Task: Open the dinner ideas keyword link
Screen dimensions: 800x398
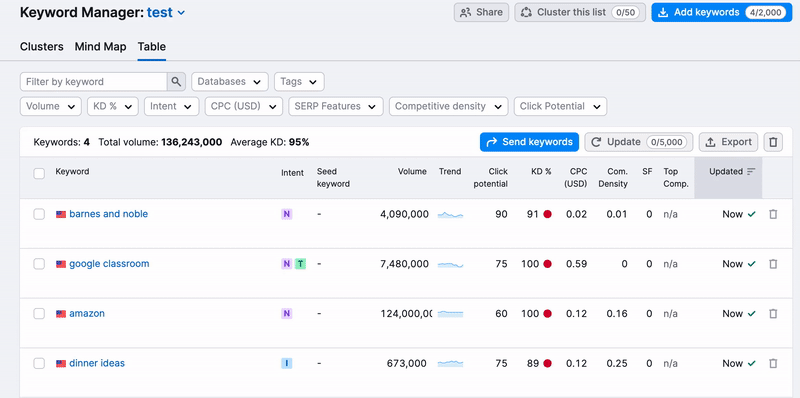Action: click(x=97, y=363)
